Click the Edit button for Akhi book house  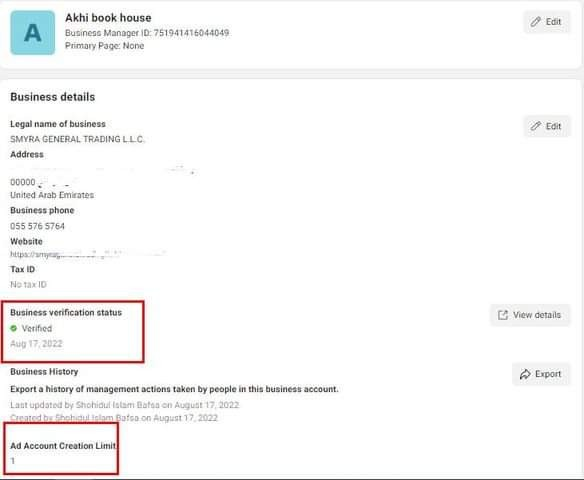coord(546,22)
